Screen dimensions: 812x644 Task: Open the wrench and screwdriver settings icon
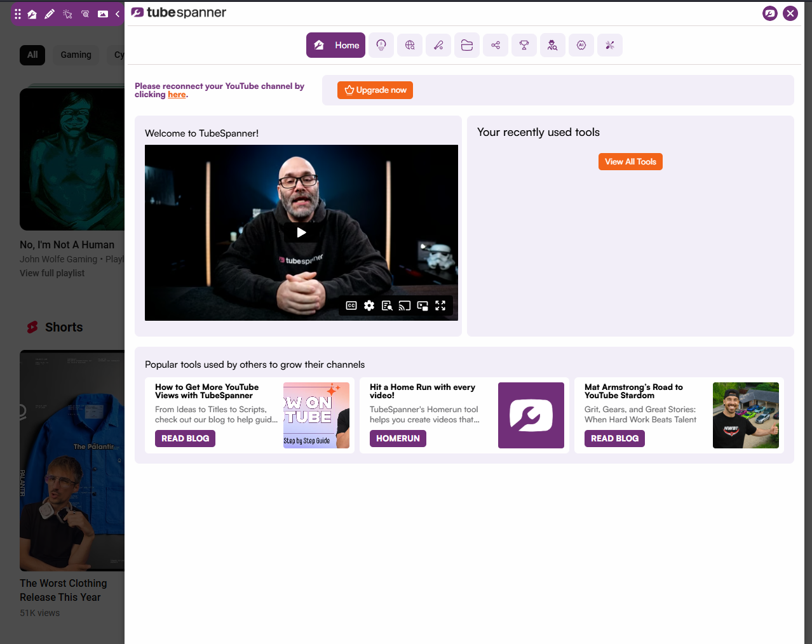pos(610,45)
